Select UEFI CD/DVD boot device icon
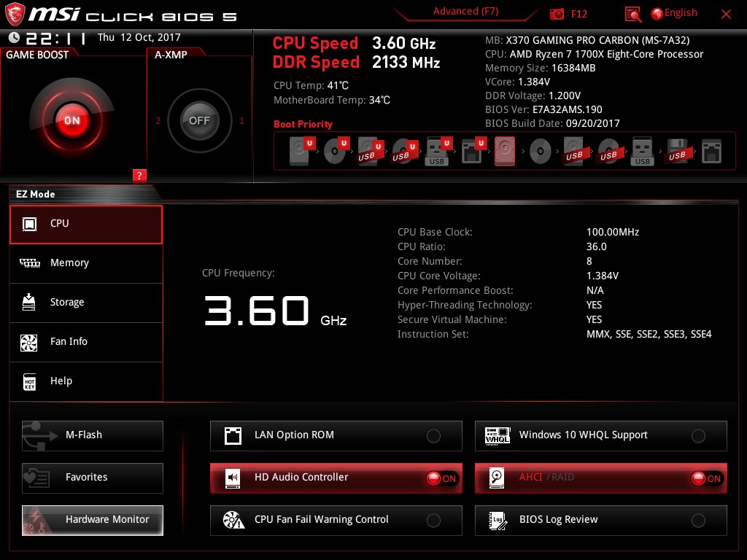Screen dimensions: 747x560 tap(336, 152)
